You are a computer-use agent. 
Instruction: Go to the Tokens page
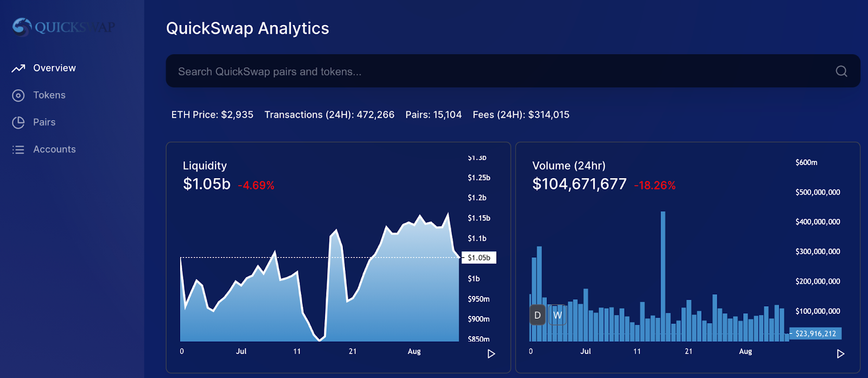(39, 95)
